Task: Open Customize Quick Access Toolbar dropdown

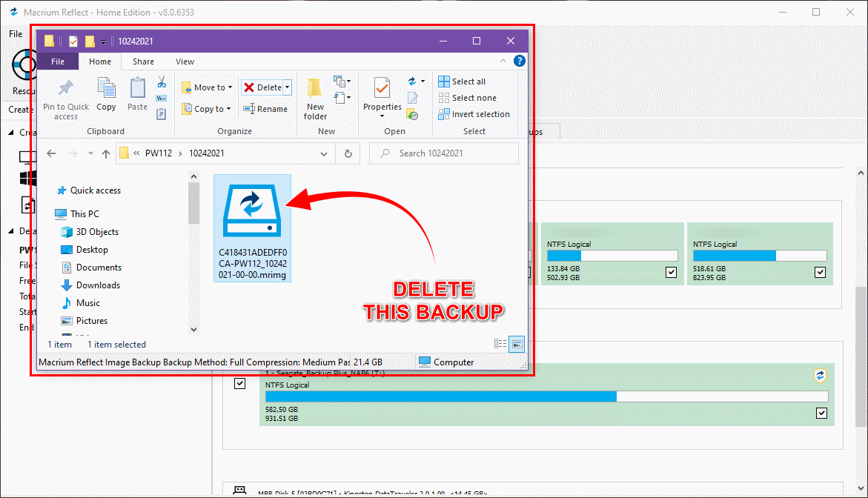Action: [103, 42]
